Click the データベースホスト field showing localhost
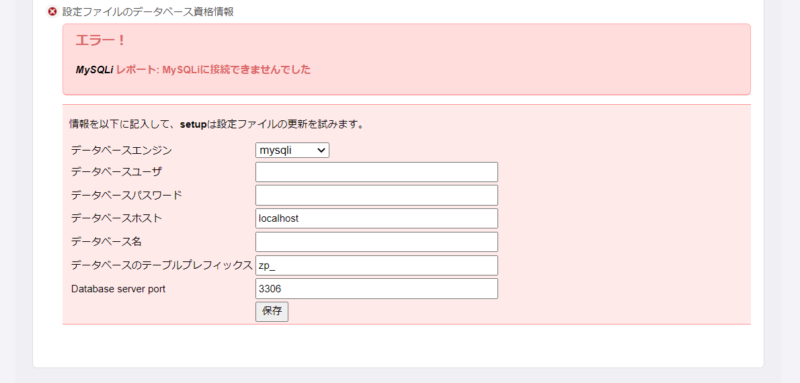The image size is (800, 383). (x=377, y=218)
